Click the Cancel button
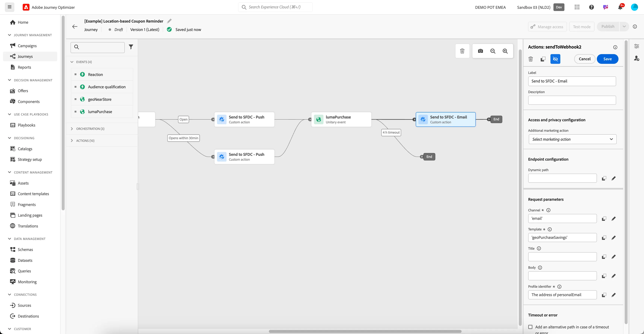Viewport: 644px width, 334px height. coord(585,59)
